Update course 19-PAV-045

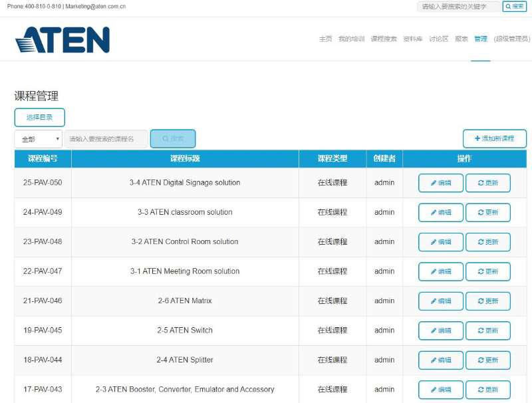click(x=488, y=331)
